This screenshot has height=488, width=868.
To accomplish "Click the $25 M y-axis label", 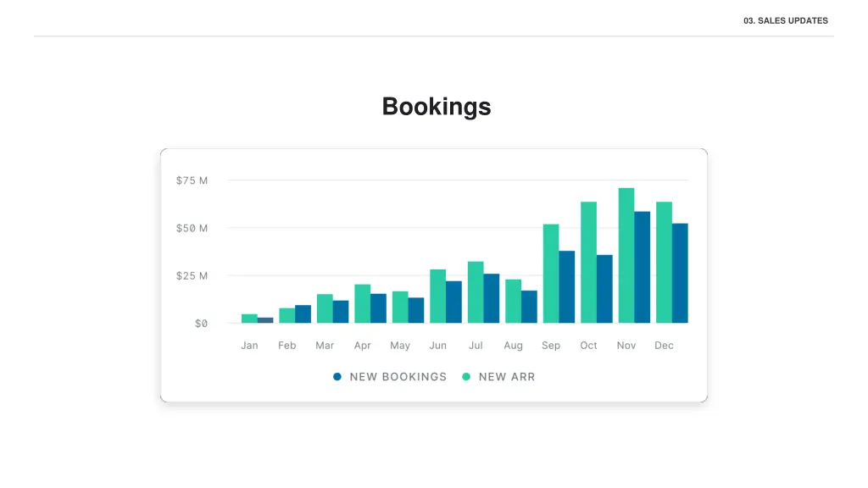I will pyautogui.click(x=192, y=275).
